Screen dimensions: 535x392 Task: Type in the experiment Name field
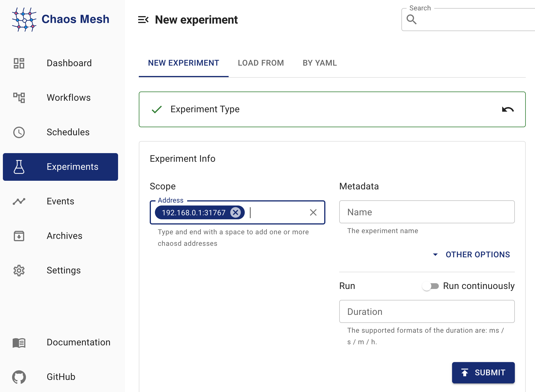(427, 212)
